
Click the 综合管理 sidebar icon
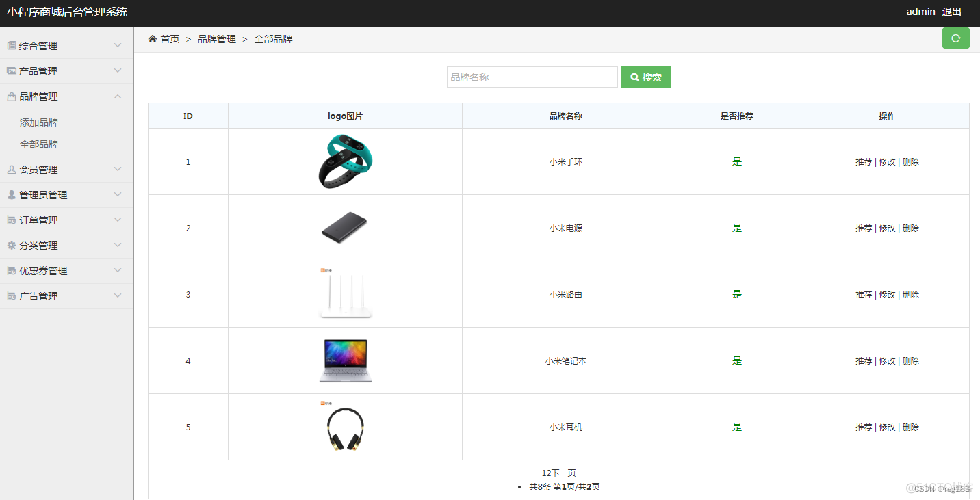[12, 45]
